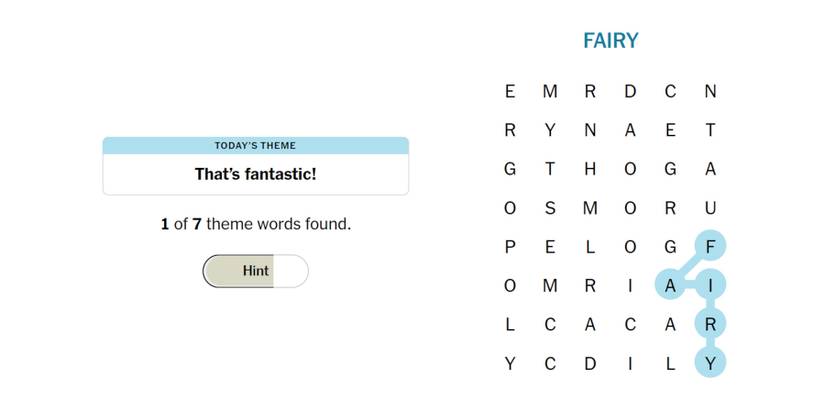
Task: Click the Today's Theme header bar
Action: point(255,146)
